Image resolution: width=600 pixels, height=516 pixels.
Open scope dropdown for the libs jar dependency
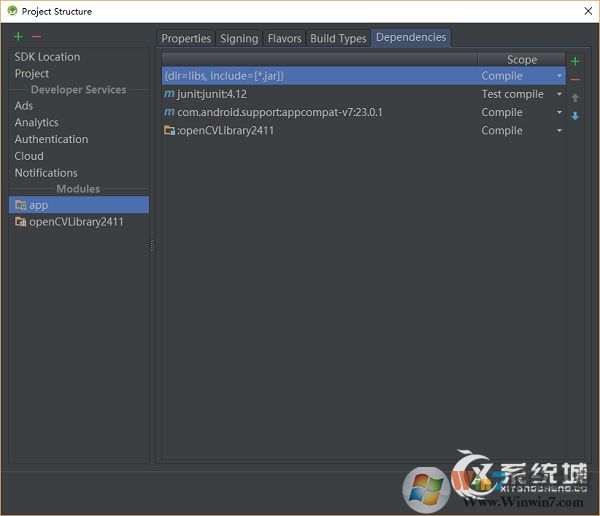(x=559, y=76)
